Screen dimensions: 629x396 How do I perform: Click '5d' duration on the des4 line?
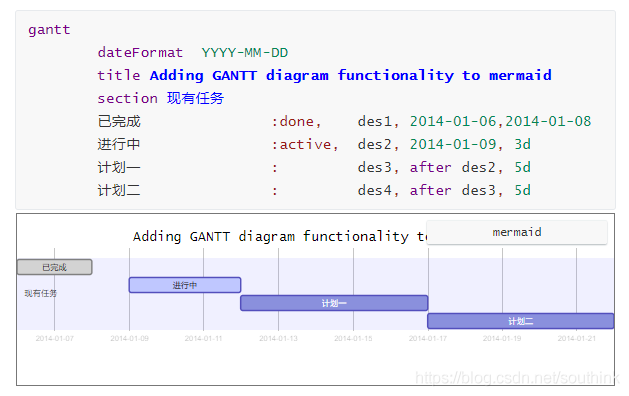[x=523, y=190]
